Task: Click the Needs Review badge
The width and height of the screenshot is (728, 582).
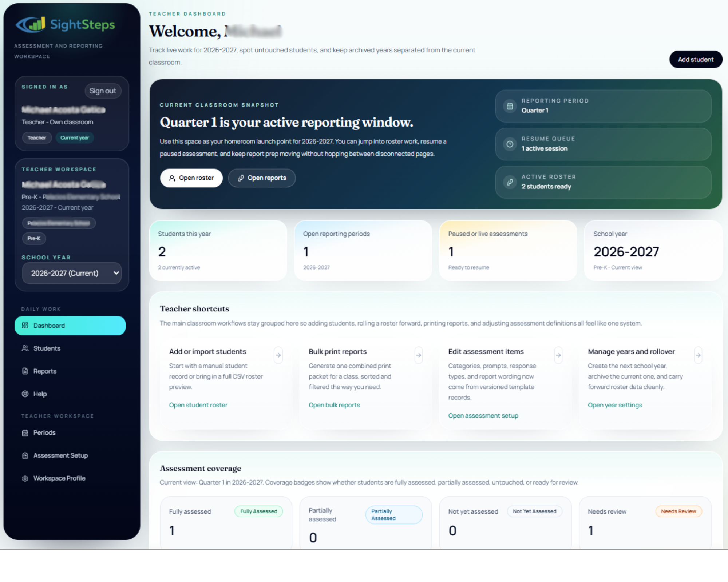Action: (678, 511)
